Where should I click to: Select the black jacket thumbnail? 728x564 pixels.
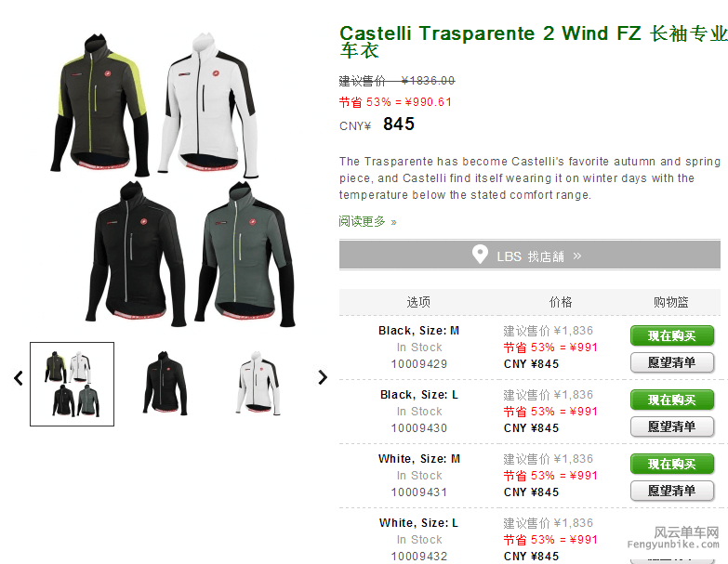coord(165,383)
